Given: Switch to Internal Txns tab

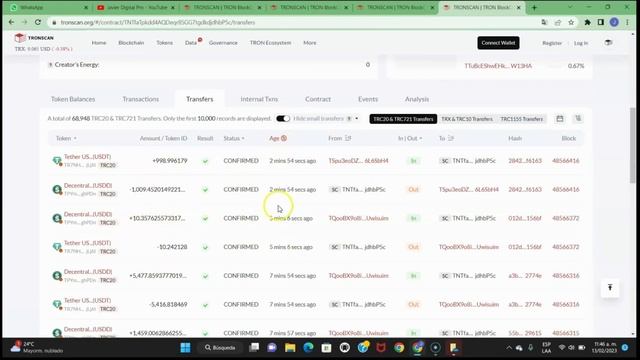Looking at the screenshot, I should (259, 99).
